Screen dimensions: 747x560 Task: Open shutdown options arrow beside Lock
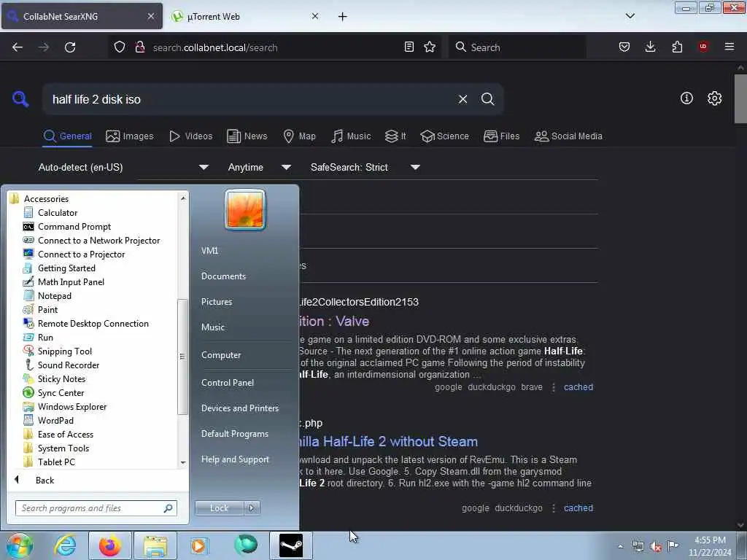click(x=252, y=508)
